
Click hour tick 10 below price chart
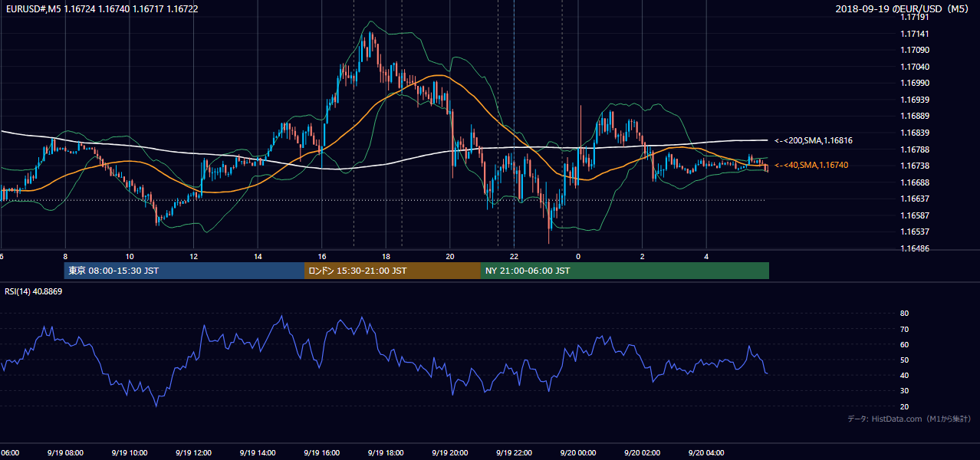pyautogui.click(x=130, y=257)
